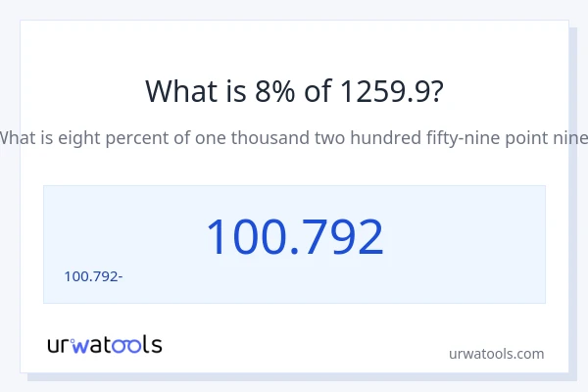Open the urwatools.com link
The width and height of the screenshot is (588, 392).
point(496,354)
